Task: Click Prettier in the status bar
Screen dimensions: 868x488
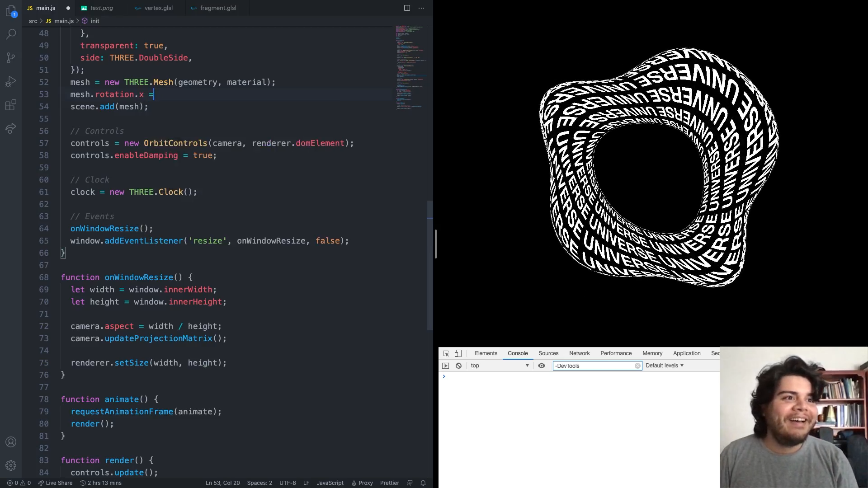Action: point(389,483)
